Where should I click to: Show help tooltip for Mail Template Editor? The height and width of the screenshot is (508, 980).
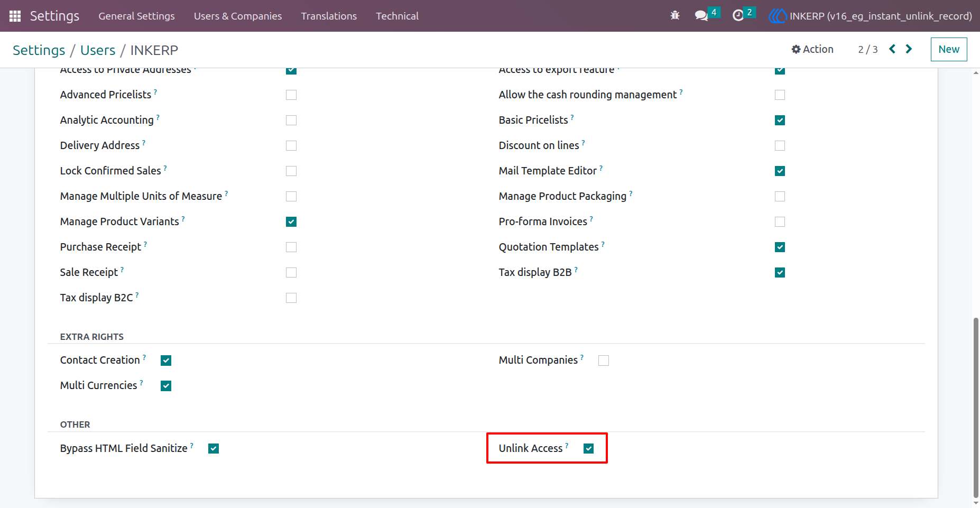(600, 168)
